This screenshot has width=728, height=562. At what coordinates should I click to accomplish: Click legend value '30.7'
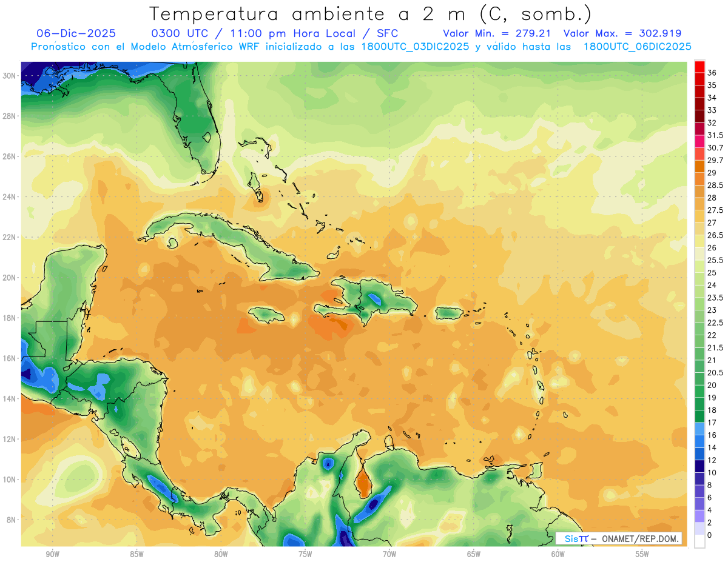click(x=715, y=147)
